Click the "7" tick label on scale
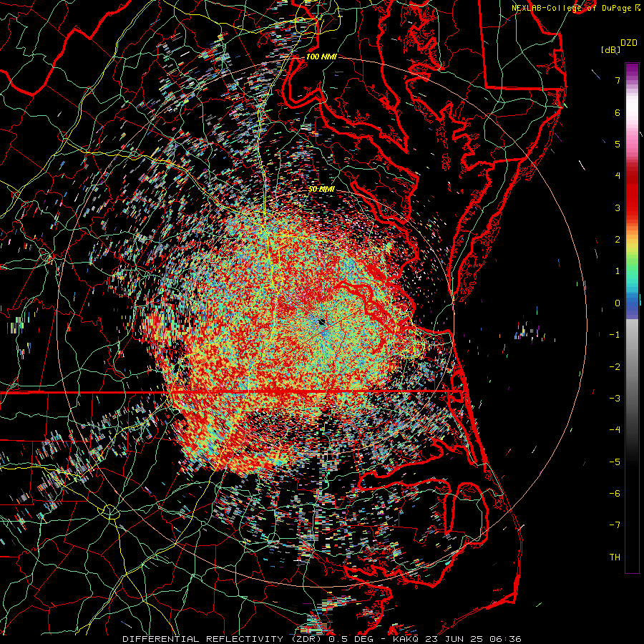This screenshot has height=644, width=644. (618, 80)
